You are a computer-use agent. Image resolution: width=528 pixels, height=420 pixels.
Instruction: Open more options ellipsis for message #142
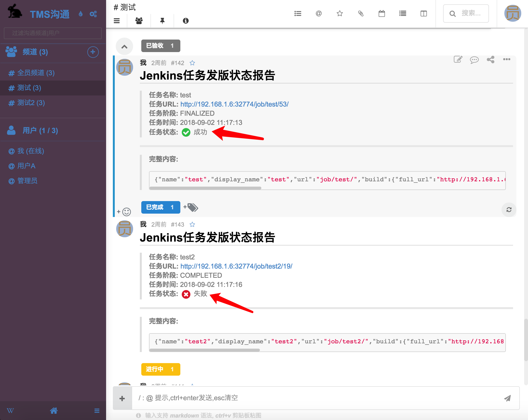507,59
